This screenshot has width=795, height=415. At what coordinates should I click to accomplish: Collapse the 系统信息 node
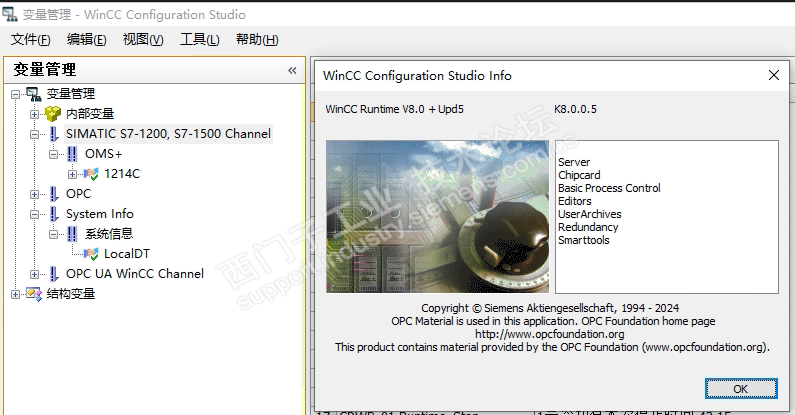[54, 234]
